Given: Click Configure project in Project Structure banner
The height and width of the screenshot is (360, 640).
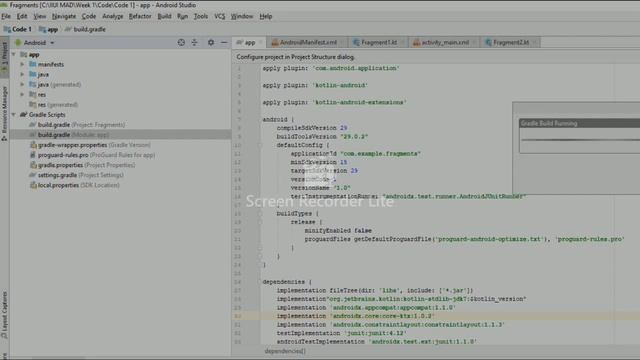Looking at the screenshot, I should pos(295,57).
